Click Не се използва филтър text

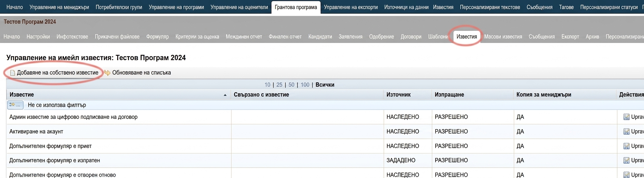pyautogui.click(x=57, y=105)
